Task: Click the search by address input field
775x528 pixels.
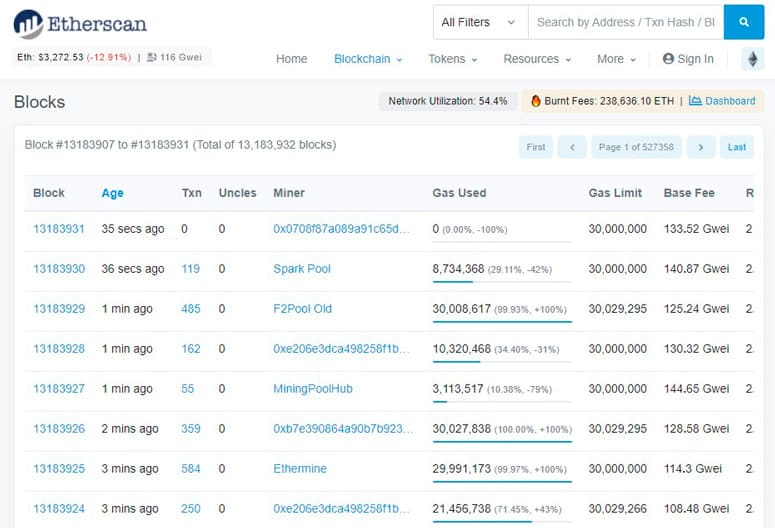Action: click(626, 22)
